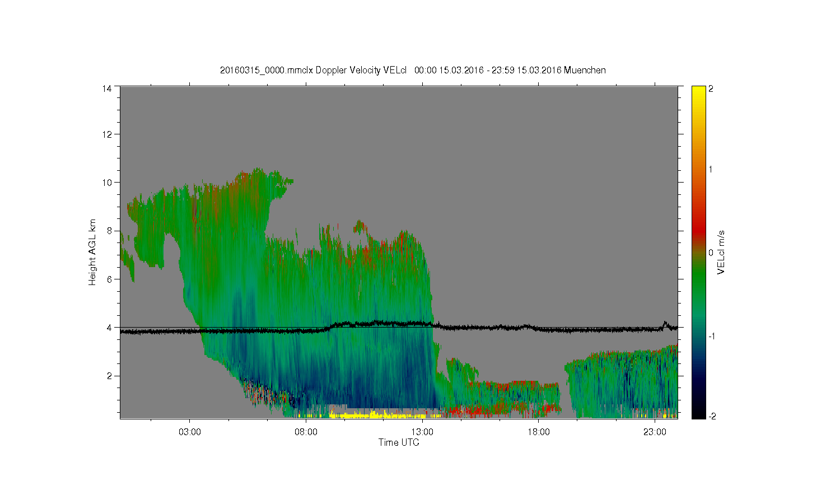
Task: Click the 'Time UTC' x-axis label
Action: click(399, 442)
